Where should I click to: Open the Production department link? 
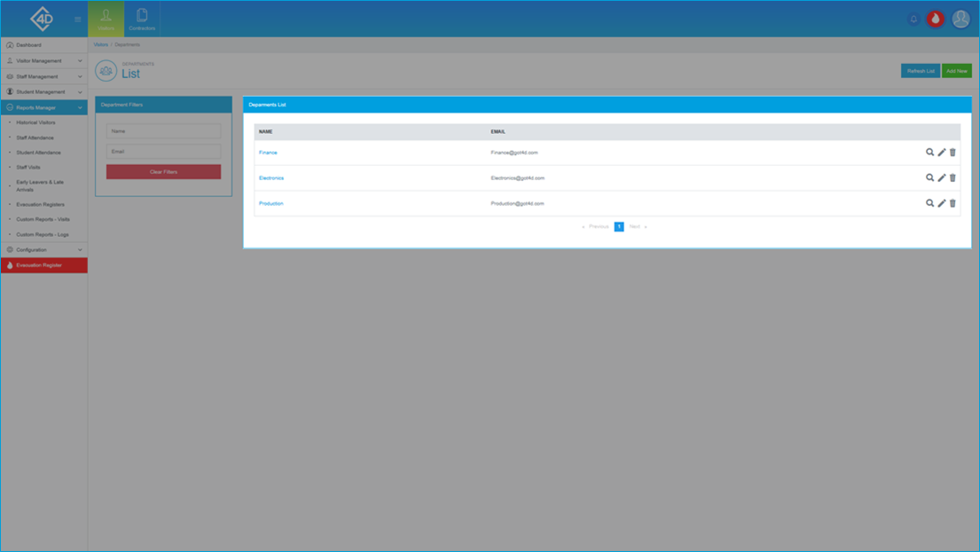(271, 204)
